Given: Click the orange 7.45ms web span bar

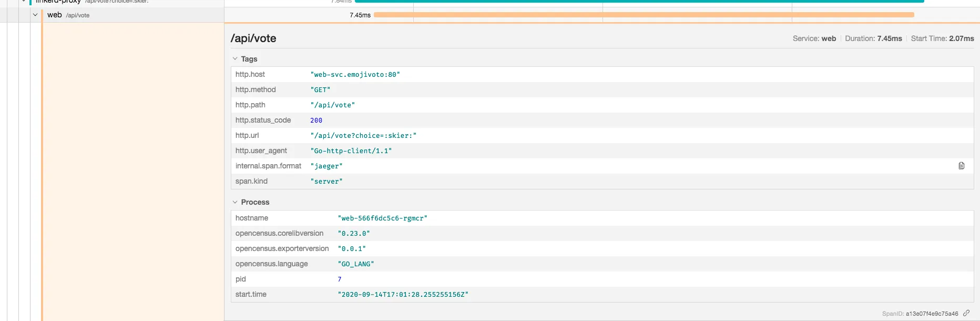Looking at the screenshot, I should click(644, 15).
